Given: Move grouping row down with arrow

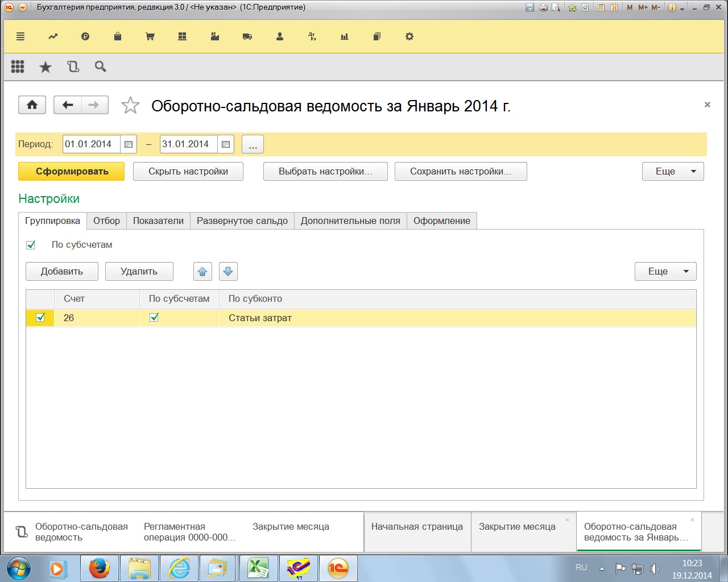Looking at the screenshot, I should point(228,272).
